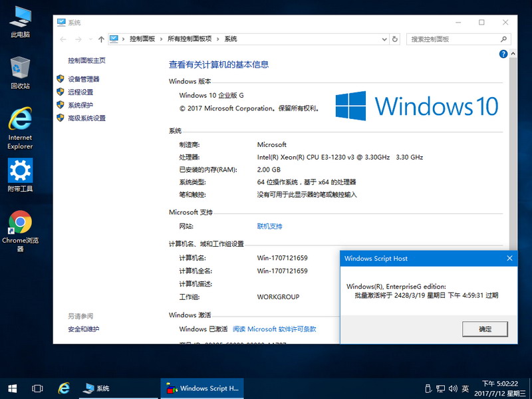Open the clock showing 下午 5:02:22
The height and width of the screenshot is (399, 532).
click(500, 388)
